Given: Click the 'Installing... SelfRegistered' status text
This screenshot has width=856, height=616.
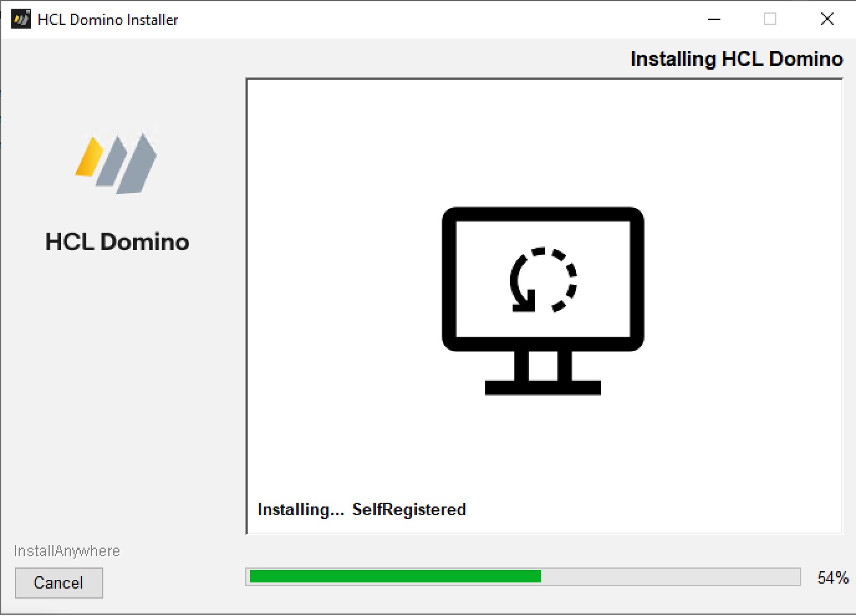Looking at the screenshot, I should (361, 509).
